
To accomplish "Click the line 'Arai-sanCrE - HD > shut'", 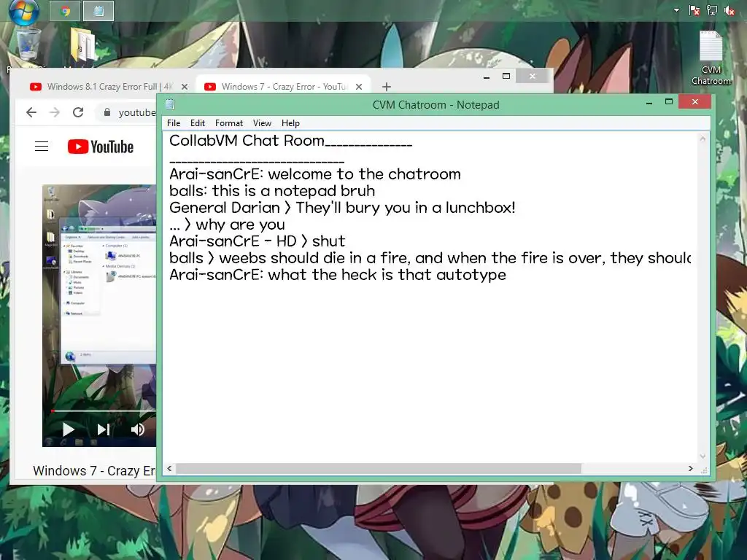I will (258, 241).
